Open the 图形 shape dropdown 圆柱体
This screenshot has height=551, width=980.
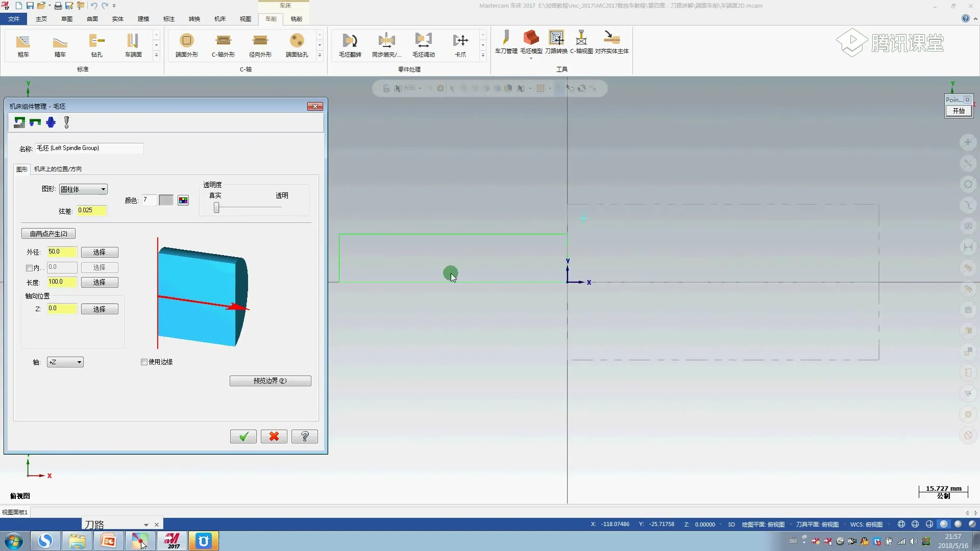(x=83, y=189)
